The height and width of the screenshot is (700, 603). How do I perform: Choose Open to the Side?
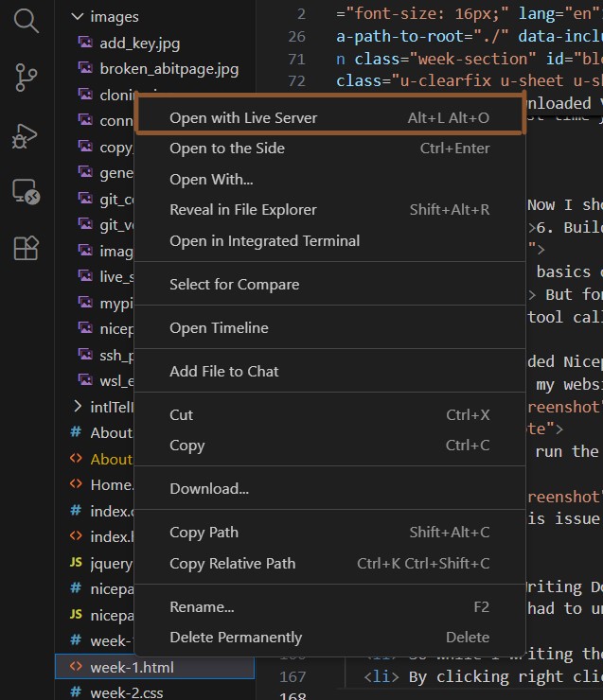pyautogui.click(x=329, y=149)
